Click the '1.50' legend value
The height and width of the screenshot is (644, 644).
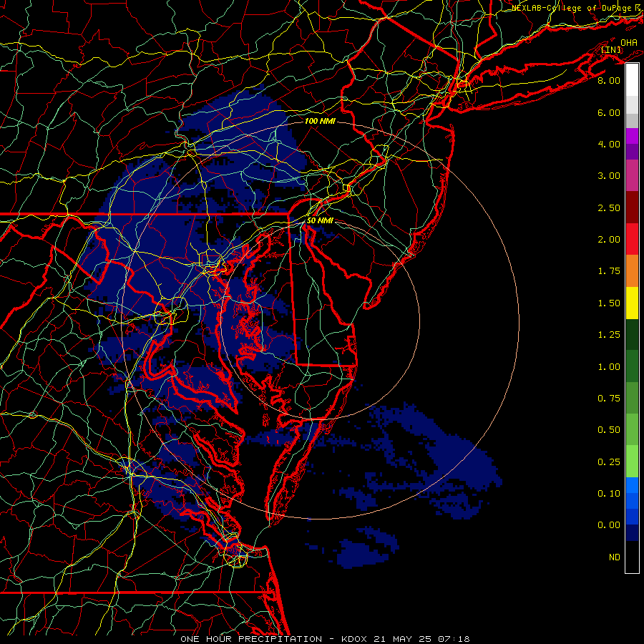tap(609, 303)
